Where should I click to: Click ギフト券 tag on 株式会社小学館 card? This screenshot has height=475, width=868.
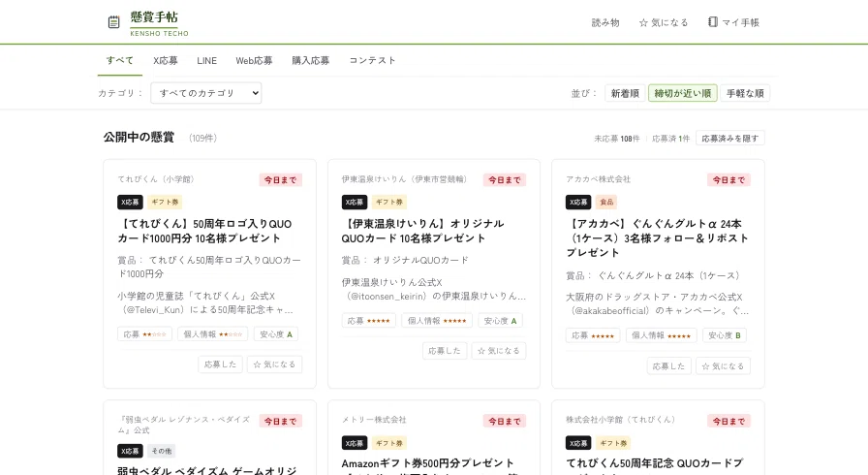[613, 443]
